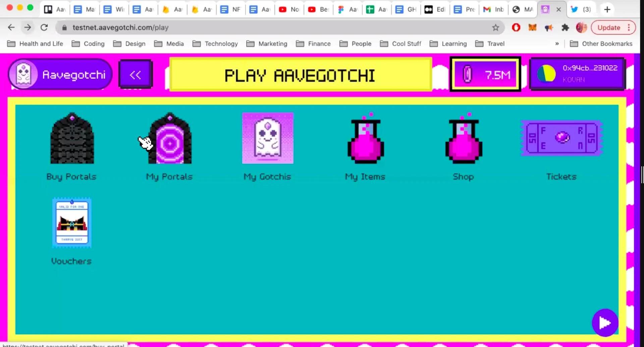Bookmark this page with the star icon
Image resolution: width=644 pixels, height=347 pixels.
495,28
